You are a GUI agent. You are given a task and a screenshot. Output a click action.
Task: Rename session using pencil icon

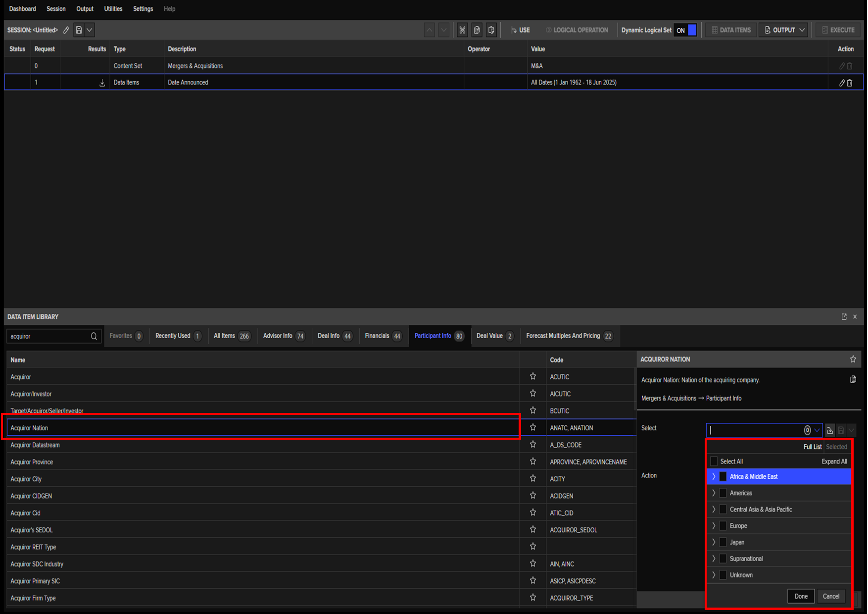click(x=66, y=30)
